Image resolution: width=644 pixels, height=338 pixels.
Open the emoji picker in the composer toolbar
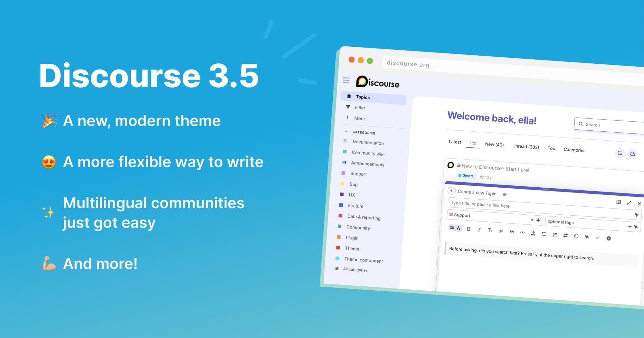coord(577,237)
